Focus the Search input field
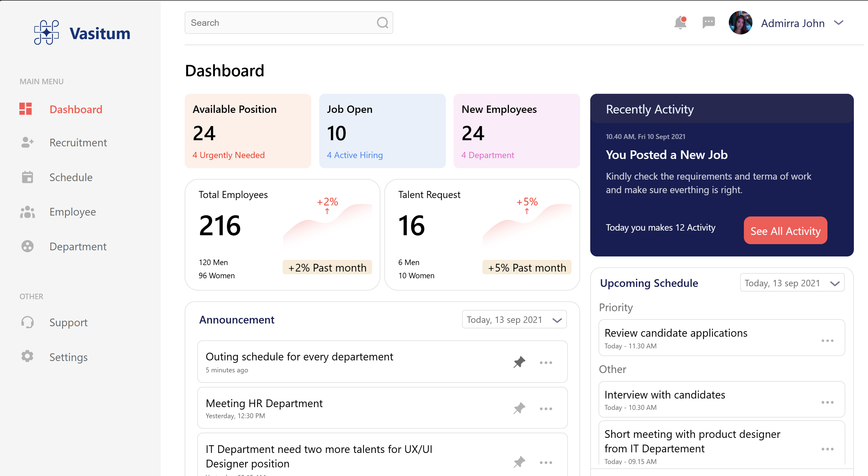The width and height of the screenshot is (868, 476). click(x=289, y=22)
